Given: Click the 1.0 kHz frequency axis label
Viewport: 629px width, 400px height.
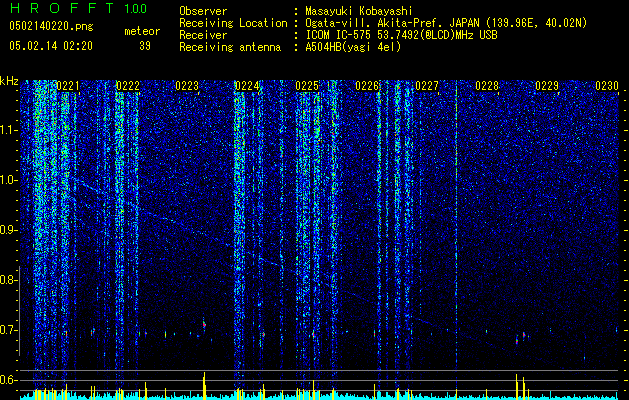Looking at the screenshot, I should point(9,180).
